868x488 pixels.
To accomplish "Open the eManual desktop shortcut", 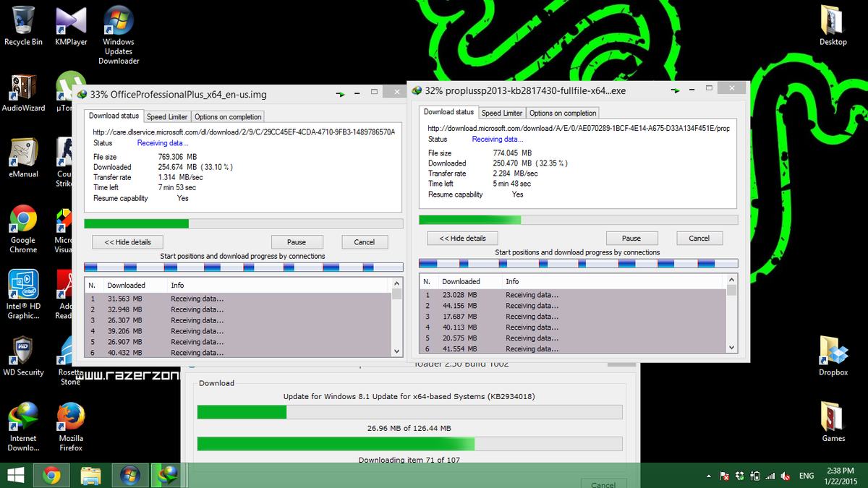I will [23, 158].
